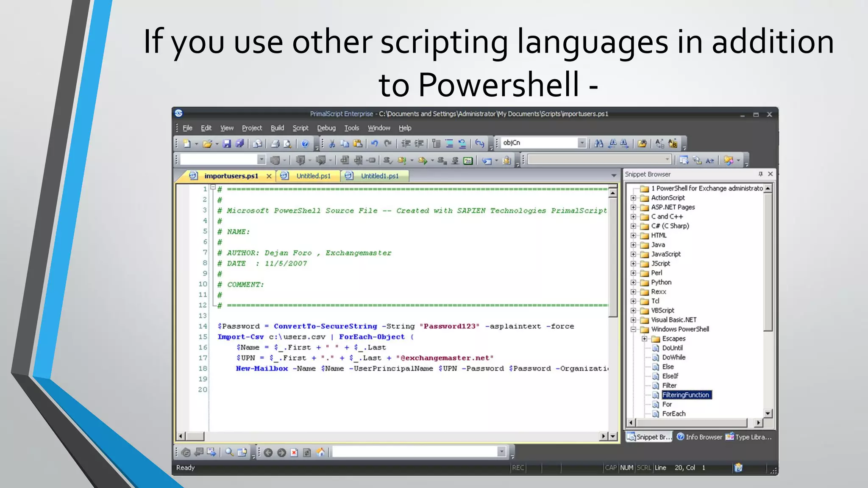Expand the Python snippet folder
This screenshot has height=488, width=868.
[x=633, y=283]
